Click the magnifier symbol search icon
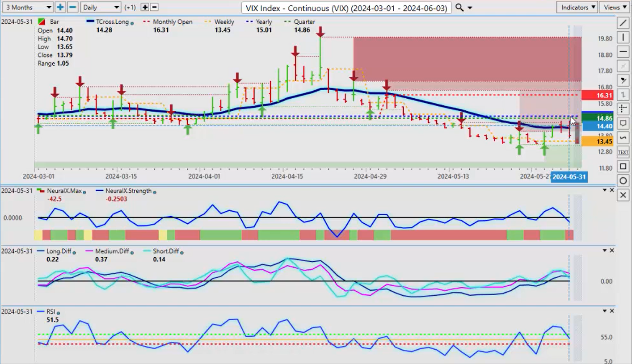 459,7
